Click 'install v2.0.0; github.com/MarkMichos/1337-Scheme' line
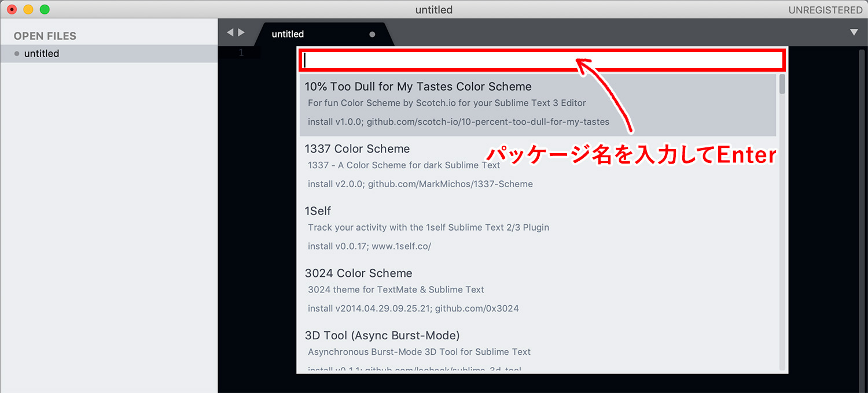Screen dimensions: 868x393 pyautogui.click(x=420, y=184)
